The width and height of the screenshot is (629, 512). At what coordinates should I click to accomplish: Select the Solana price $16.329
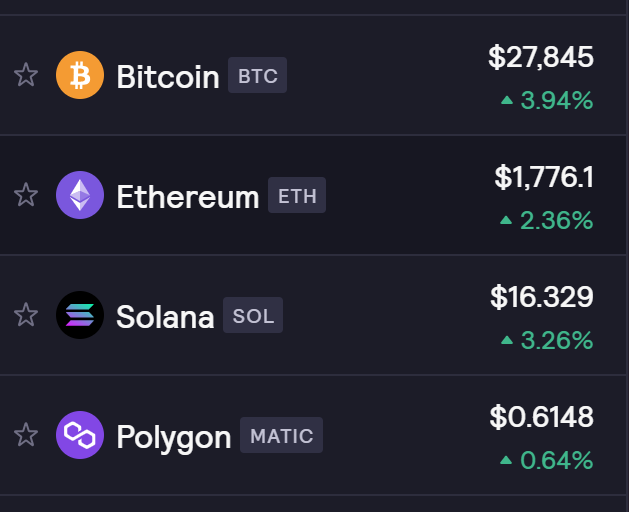pyautogui.click(x=542, y=297)
